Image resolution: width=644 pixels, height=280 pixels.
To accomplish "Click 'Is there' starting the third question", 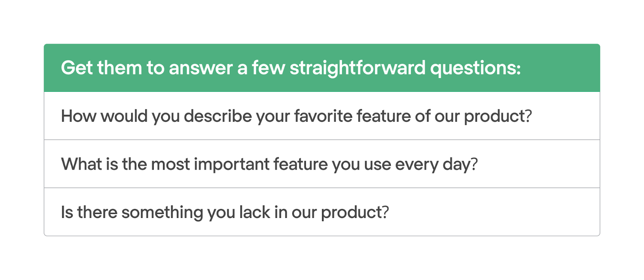I will pyautogui.click(x=89, y=212).
